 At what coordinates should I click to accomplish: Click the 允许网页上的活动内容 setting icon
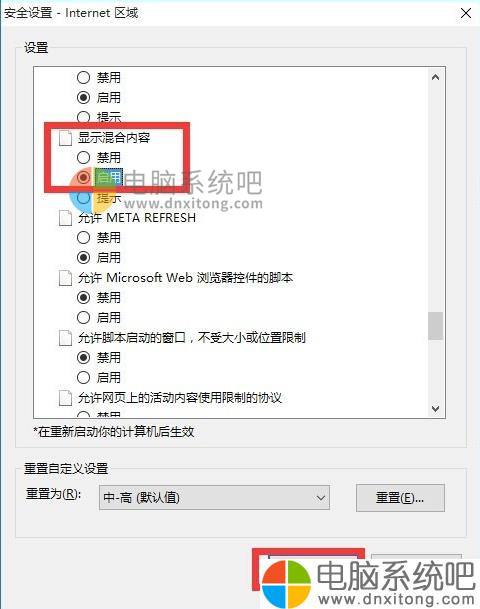(x=65, y=398)
